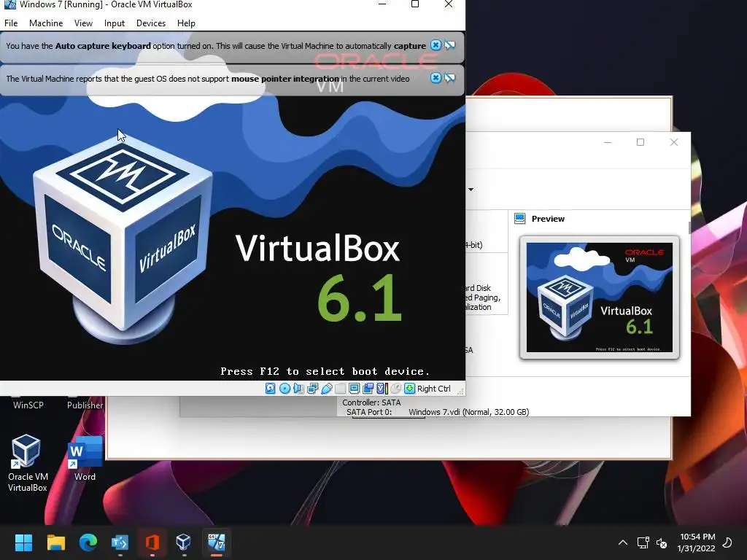Open the Windows Start menu

click(x=23, y=542)
